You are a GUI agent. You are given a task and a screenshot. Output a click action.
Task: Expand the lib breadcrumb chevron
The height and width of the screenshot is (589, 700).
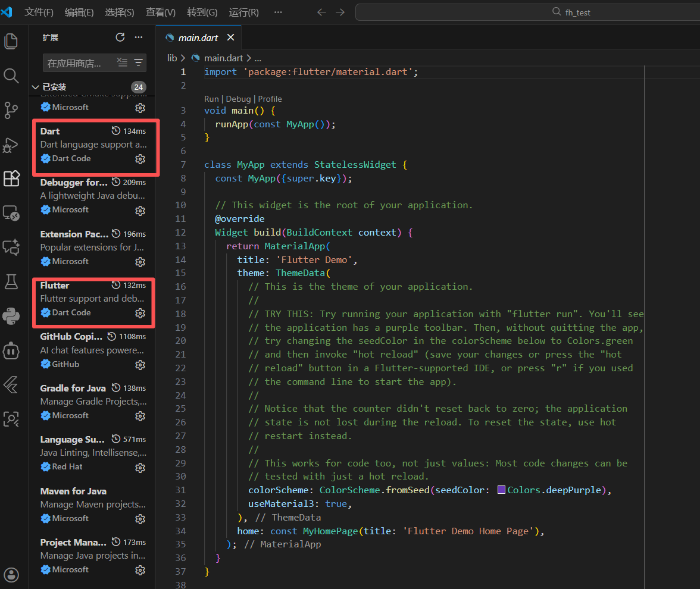pyautogui.click(x=183, y=58)
